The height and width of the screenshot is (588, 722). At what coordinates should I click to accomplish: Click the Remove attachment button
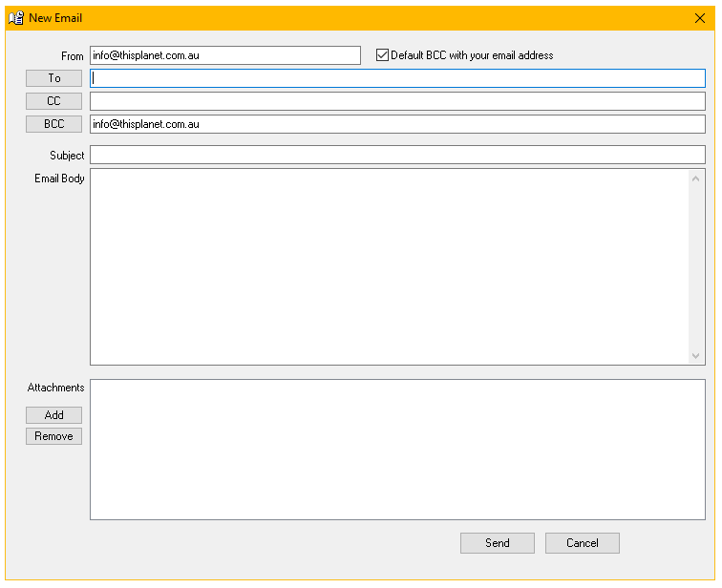click(53, 436)
